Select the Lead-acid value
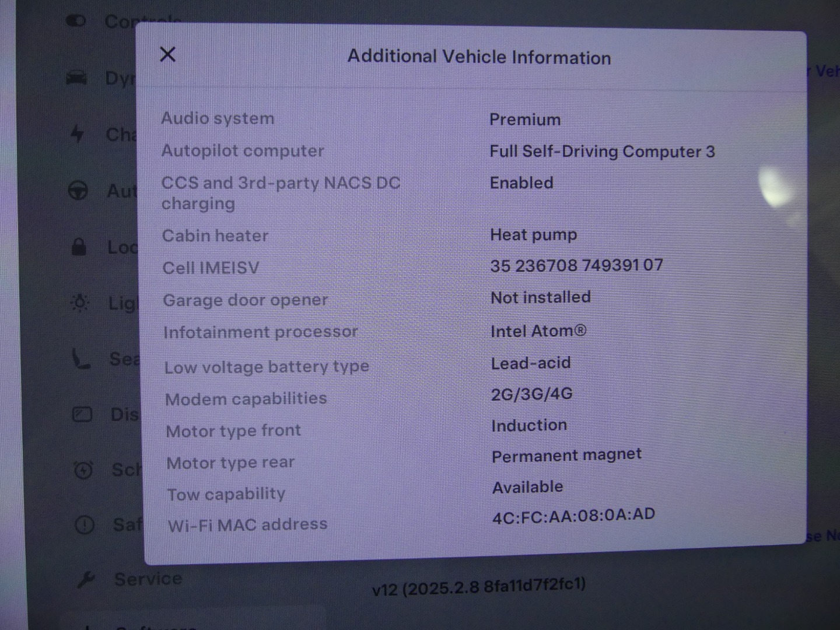 click(530, 363)
